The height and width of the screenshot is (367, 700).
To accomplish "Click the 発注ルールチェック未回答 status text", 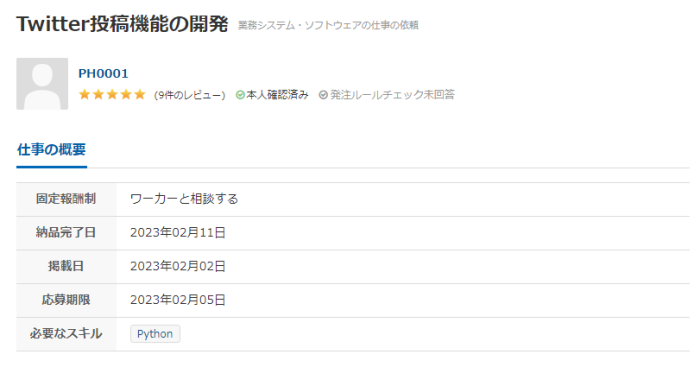I will click(392, 95).
